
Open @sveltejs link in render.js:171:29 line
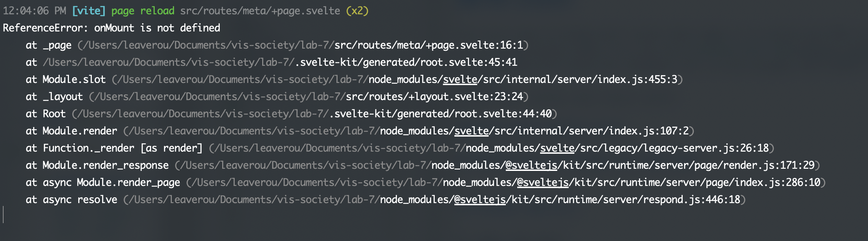coord(531,166)
